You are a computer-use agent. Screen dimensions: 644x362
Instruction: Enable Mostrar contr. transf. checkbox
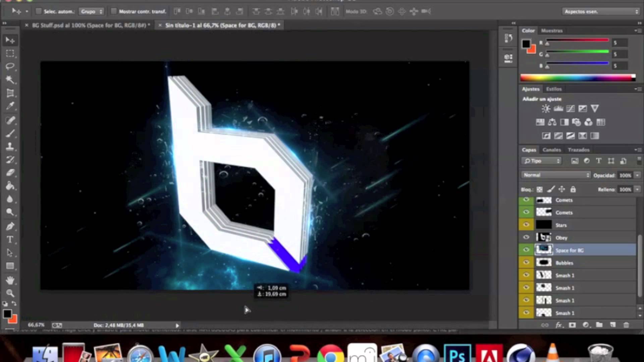pyautogui.click(x=113, y=11)
